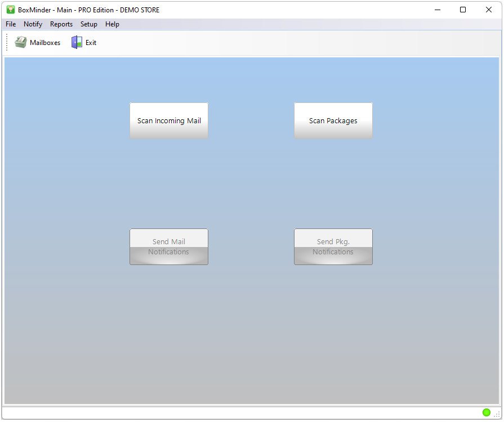
Task: Click the Scan Incoming Mail button
Action: (169, 120)
